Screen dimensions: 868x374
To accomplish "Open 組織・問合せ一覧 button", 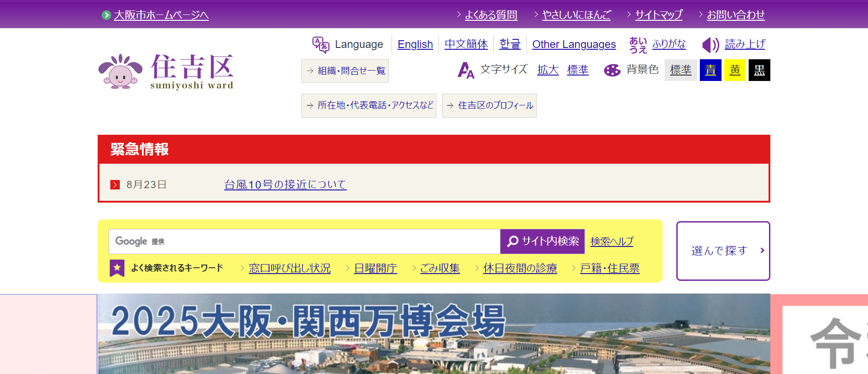I will pyautogui.click(x=345, y=71).
